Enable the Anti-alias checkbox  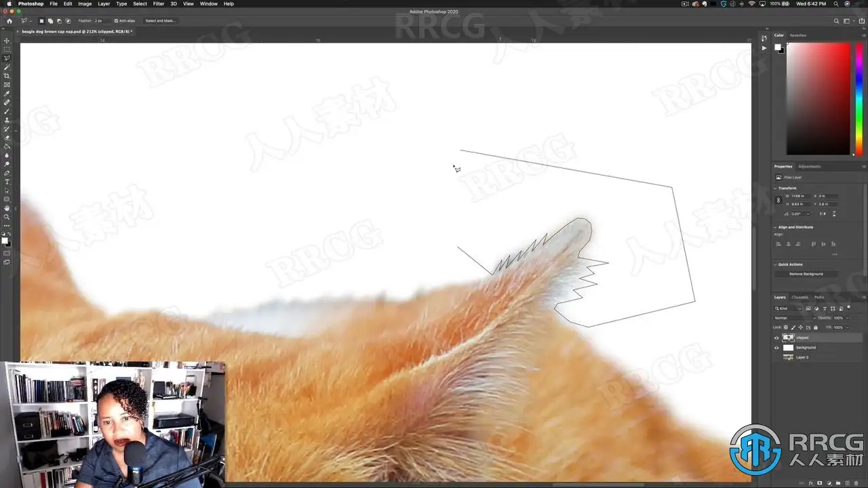pyautogui.click(x=116, y=21)
